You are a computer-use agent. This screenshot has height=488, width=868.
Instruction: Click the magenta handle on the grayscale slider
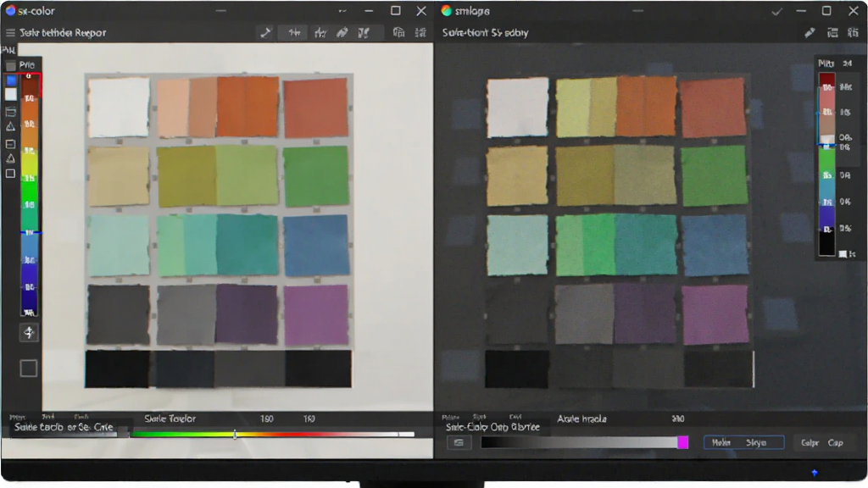(x=683, y=442)
